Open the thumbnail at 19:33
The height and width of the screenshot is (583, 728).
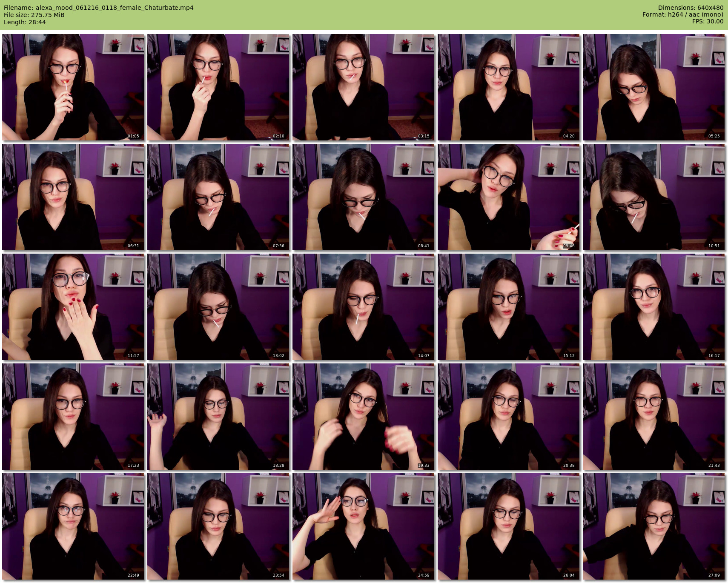(364, 417)
